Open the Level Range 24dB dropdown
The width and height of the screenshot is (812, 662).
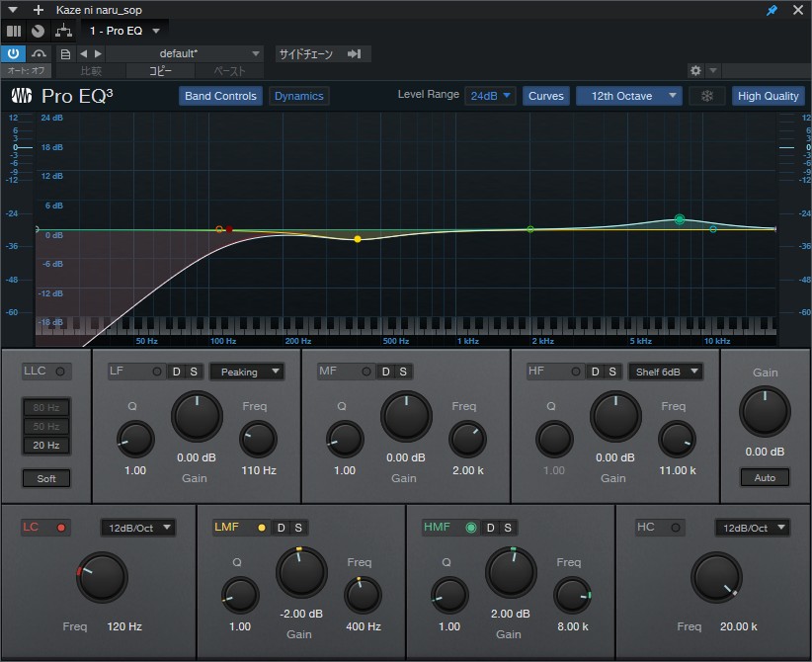[x=490, y=96]
